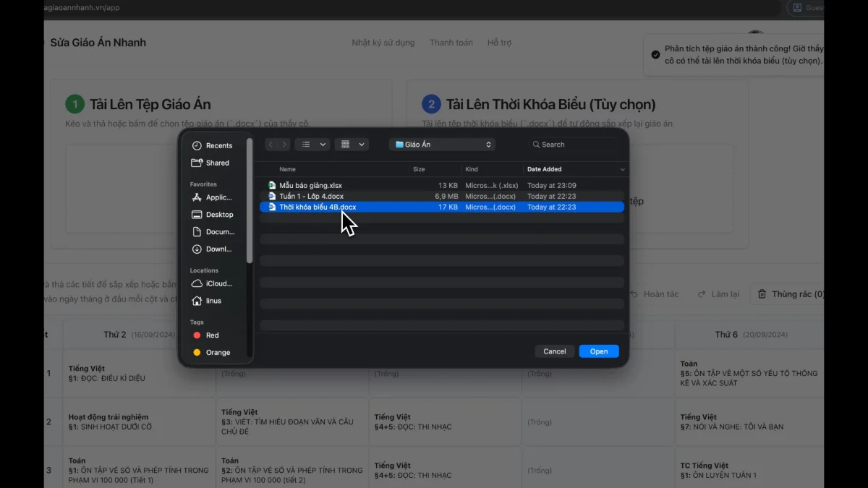Open the Thanh toán menu item

click(451, 43)
